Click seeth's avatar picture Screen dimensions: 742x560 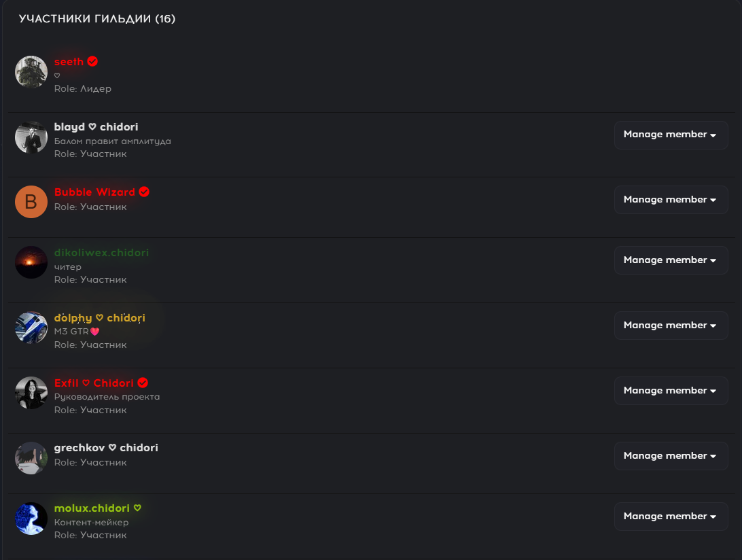click(x=31, y=71)
